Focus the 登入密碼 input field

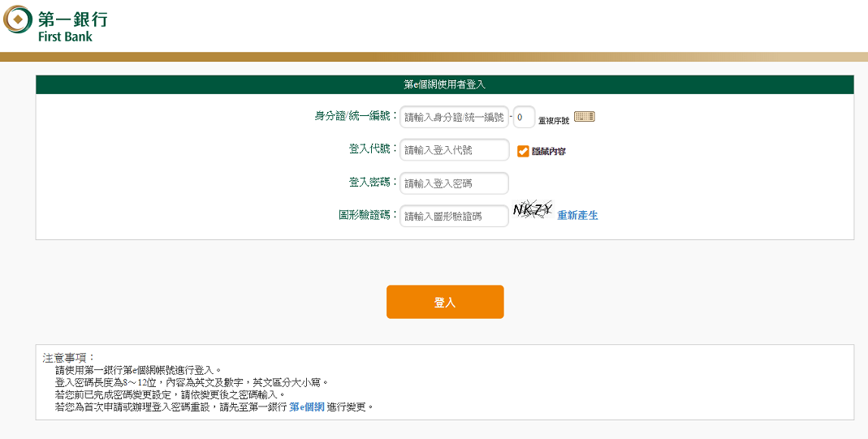[454, 183]
